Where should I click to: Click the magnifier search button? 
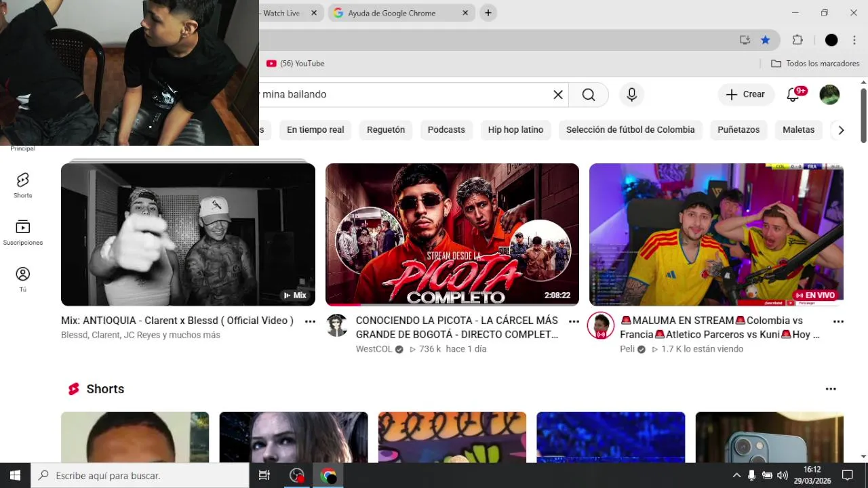pos(589,95)
